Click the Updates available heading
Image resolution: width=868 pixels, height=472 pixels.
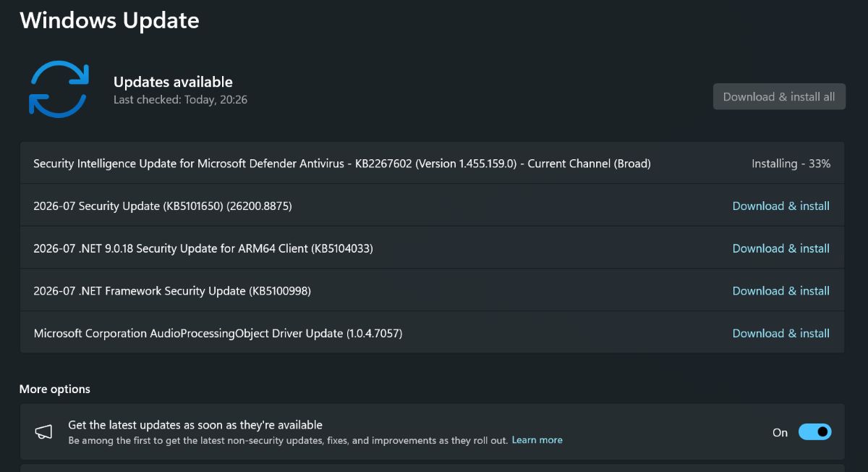click(x=173, y=82)
